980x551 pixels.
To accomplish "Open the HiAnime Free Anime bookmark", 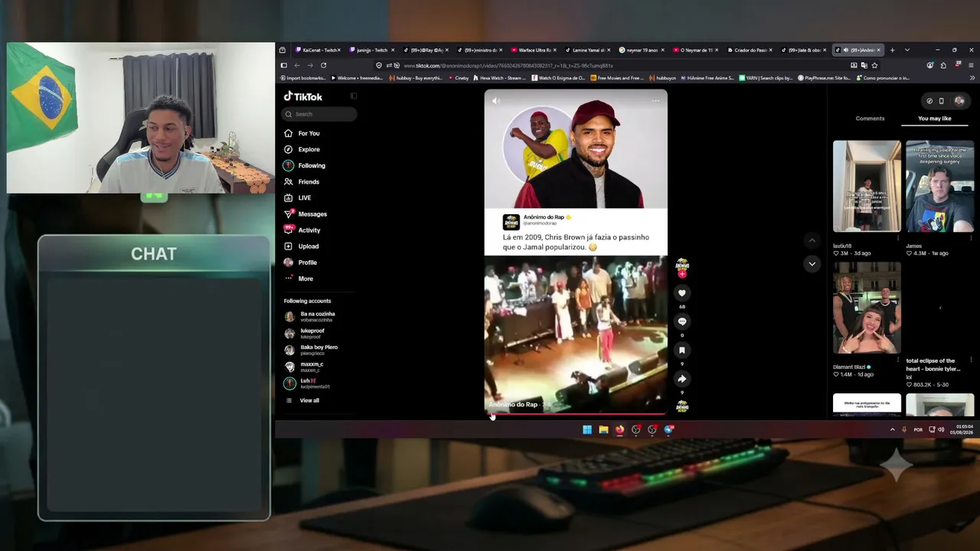I will click(x=708, y=77).
